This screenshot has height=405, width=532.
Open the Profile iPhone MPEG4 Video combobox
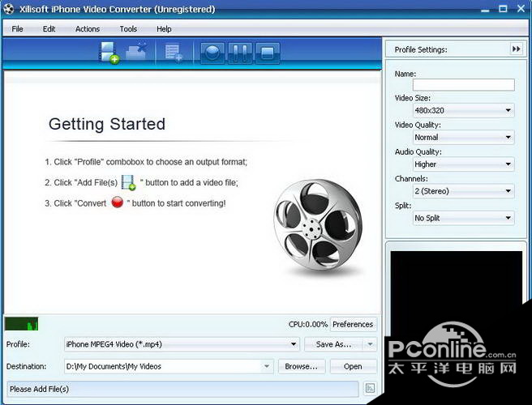[182, 344]
